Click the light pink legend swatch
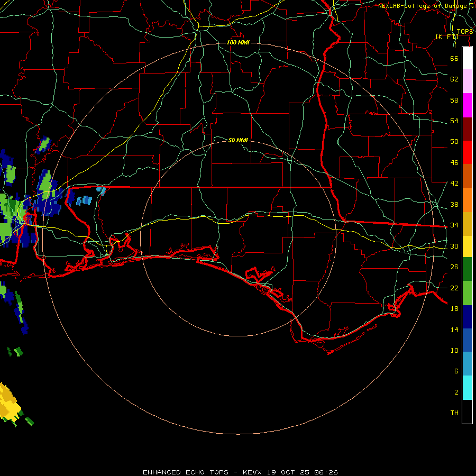 (x=467, y=81)
